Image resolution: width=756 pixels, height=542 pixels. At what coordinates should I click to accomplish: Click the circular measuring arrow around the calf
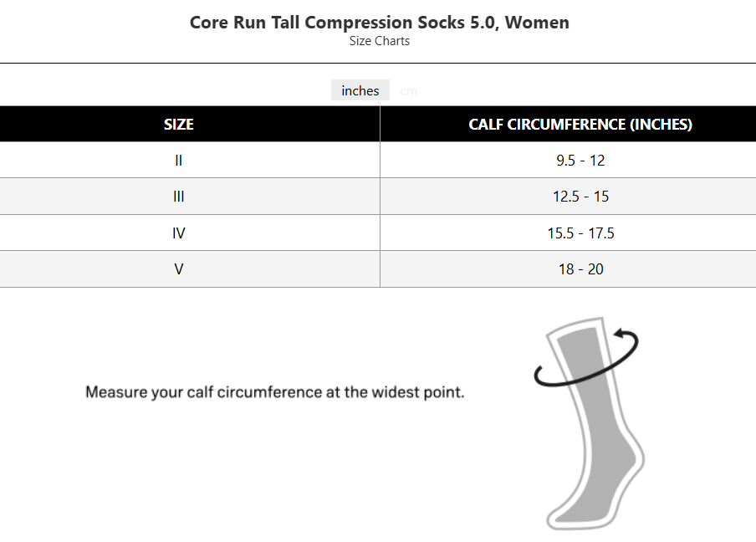[x=542, y=379]
